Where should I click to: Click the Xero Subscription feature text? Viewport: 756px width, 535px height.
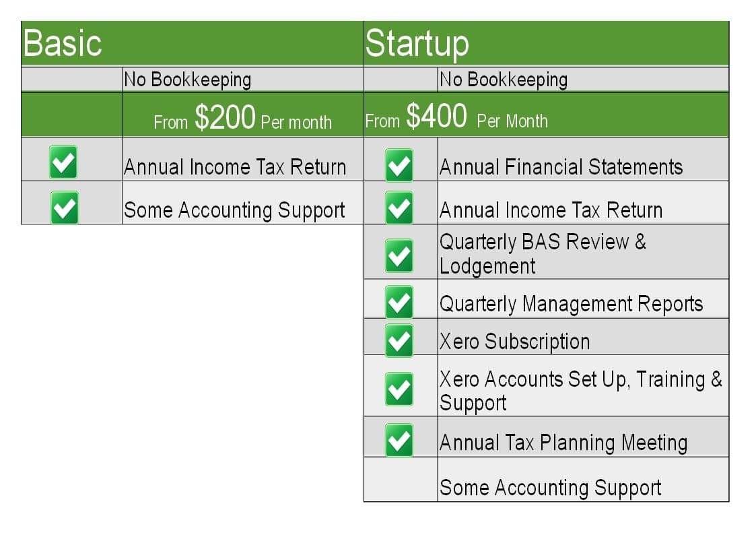[x=514, y=341]
